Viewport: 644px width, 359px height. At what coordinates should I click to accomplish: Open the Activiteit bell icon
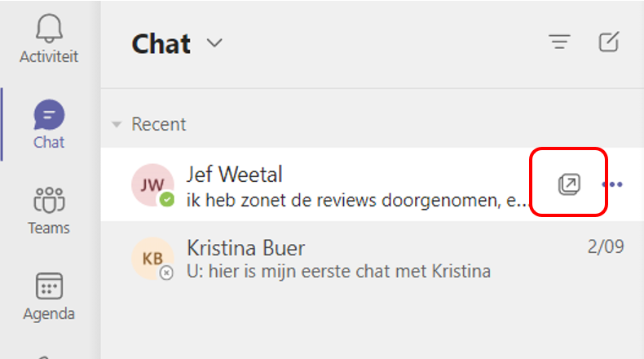point(49,28)
